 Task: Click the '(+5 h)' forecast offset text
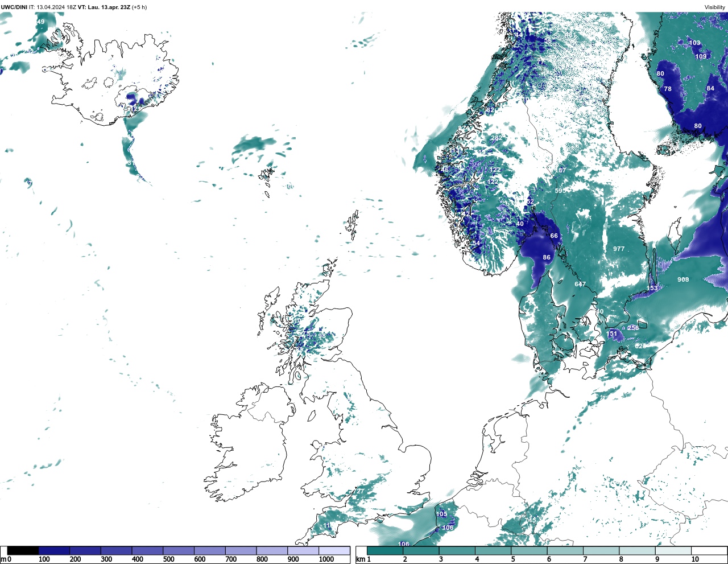pyautogui.click(x=139, y=7)
